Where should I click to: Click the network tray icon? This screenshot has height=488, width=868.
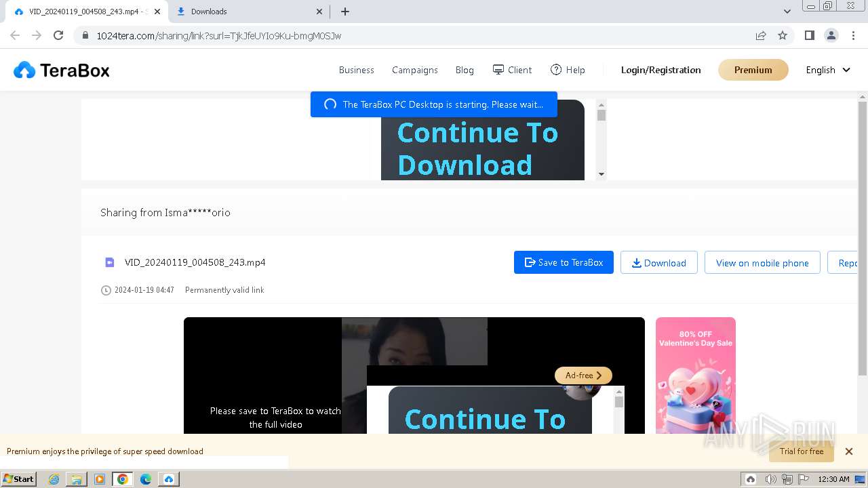787,479
